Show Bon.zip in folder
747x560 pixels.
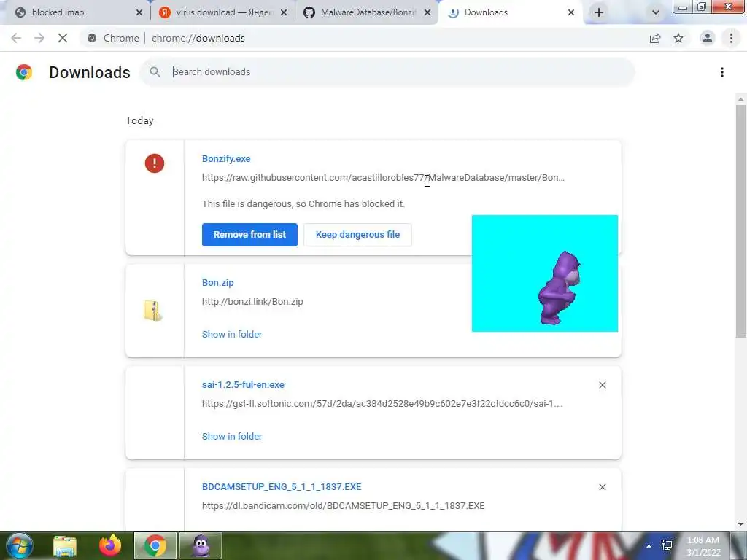(x=232, y=334)
